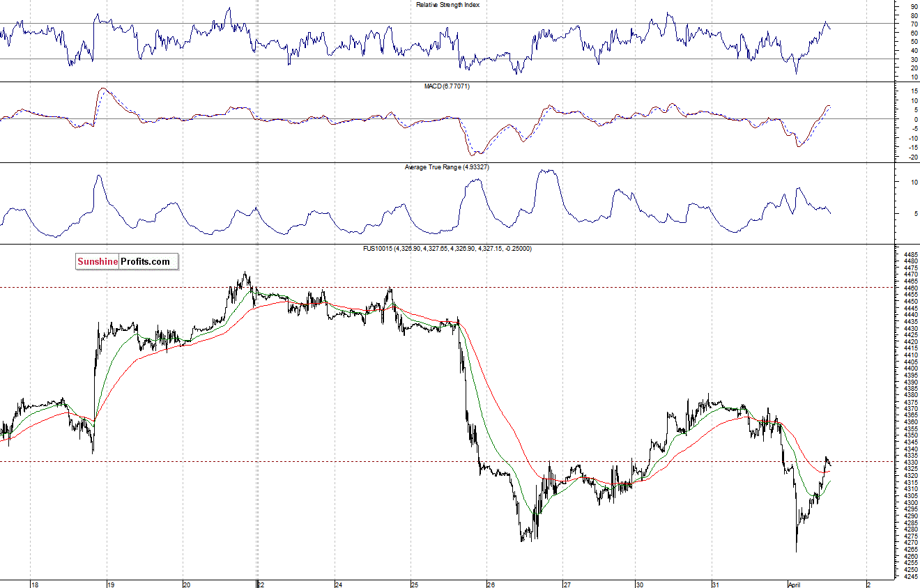Click price axis label 4430
920x588 pixels.
click(x=910, y=328)
